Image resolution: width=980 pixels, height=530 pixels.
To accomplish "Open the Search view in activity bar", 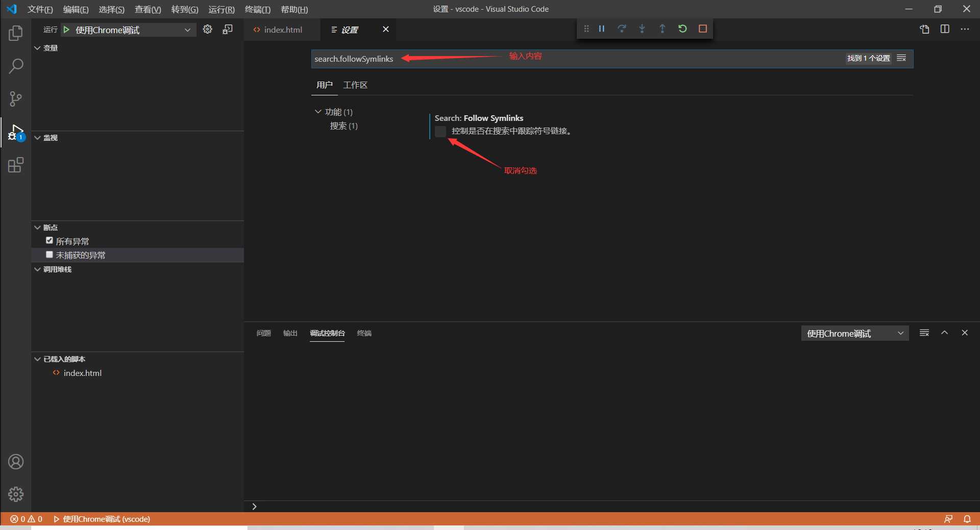I will point(16,66).
